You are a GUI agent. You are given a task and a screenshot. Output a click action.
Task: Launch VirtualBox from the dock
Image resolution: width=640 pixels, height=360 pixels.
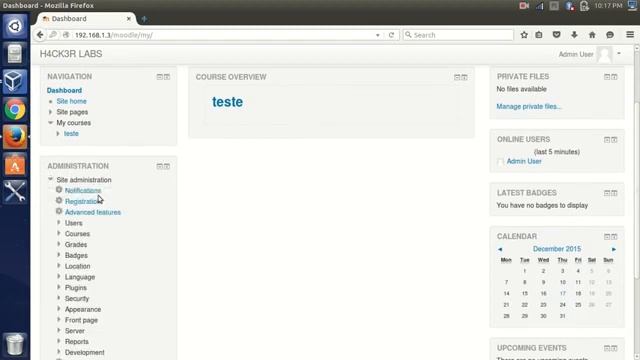coord(15,81)
